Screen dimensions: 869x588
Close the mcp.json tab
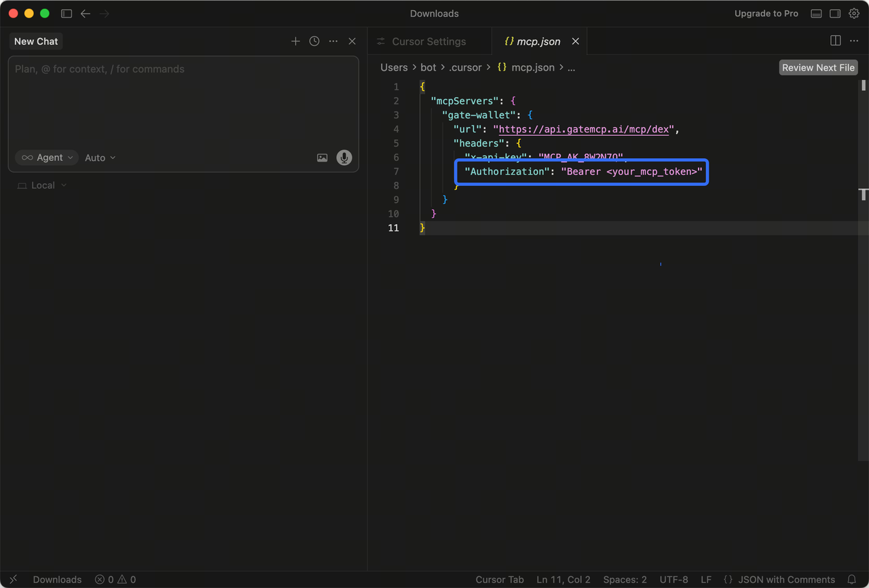coord(576,41)
